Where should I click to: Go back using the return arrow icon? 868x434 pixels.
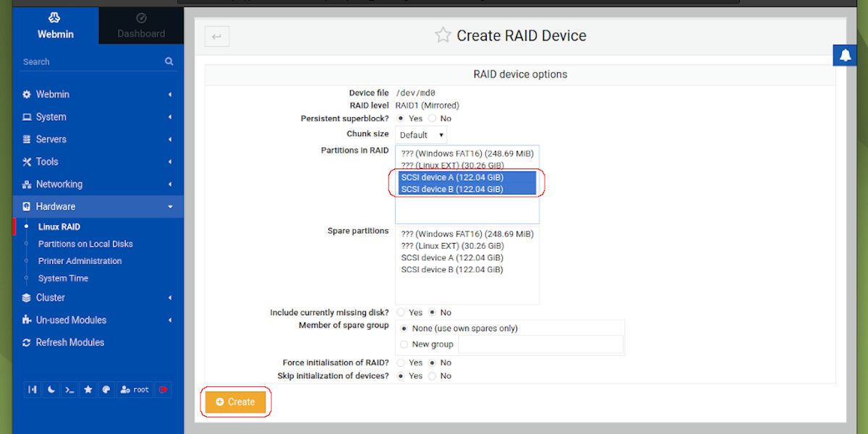[x=216, y=35]
